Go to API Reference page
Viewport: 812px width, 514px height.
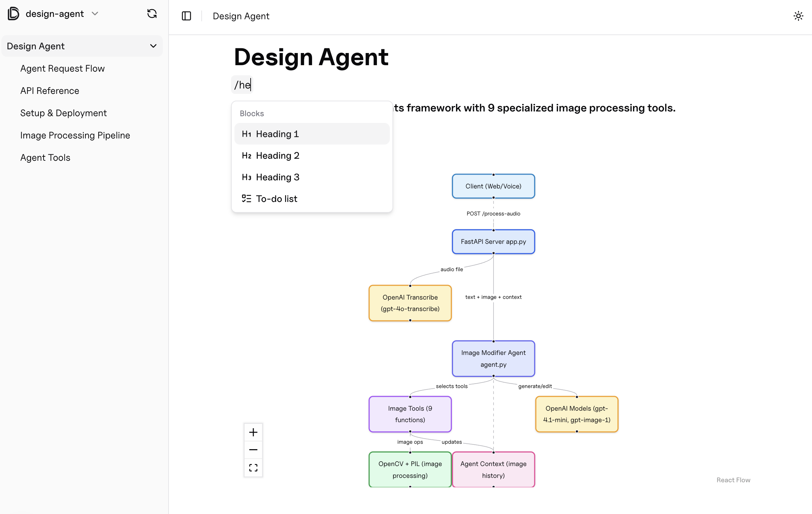(x=50, y=91)
